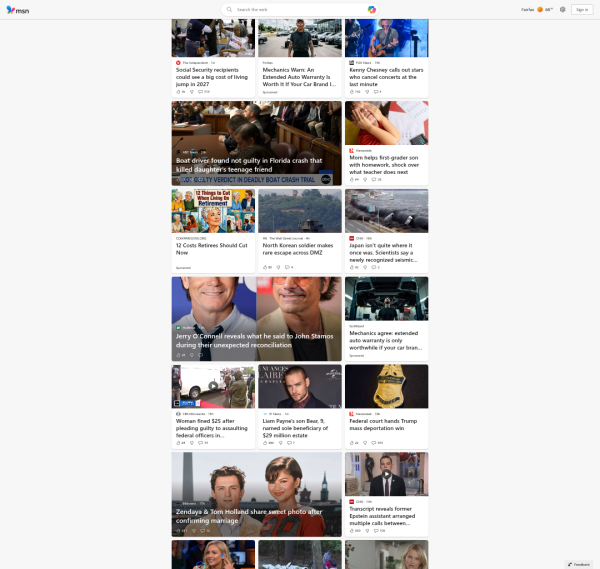
Task: Focus the Search the web field
Action: pos(300,10)
